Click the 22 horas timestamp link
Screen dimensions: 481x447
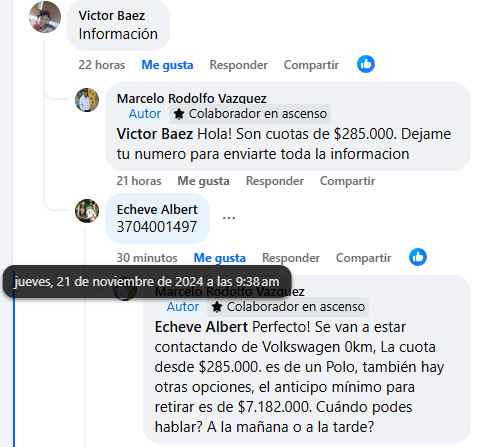(102, 65)
